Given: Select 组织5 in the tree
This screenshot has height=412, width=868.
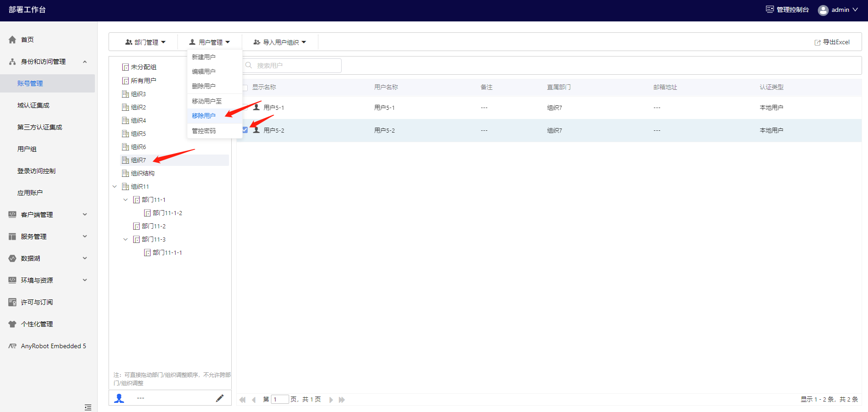Looking at the screenshot, I should click(x=138, y=134).
